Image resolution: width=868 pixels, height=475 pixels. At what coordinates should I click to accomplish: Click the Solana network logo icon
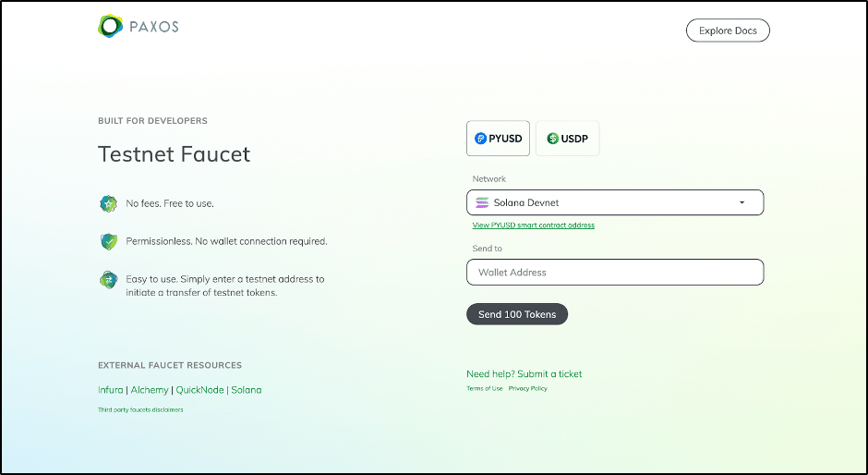tap(482, 202)
